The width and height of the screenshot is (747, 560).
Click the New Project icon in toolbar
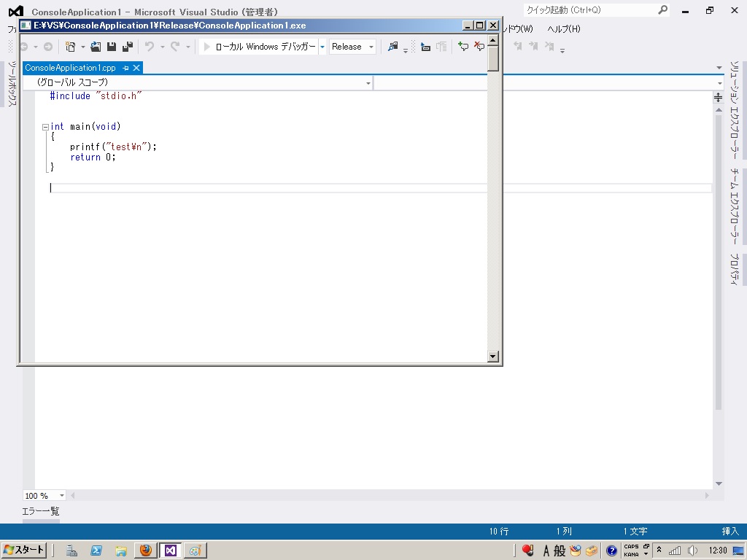tap(71, 47)
